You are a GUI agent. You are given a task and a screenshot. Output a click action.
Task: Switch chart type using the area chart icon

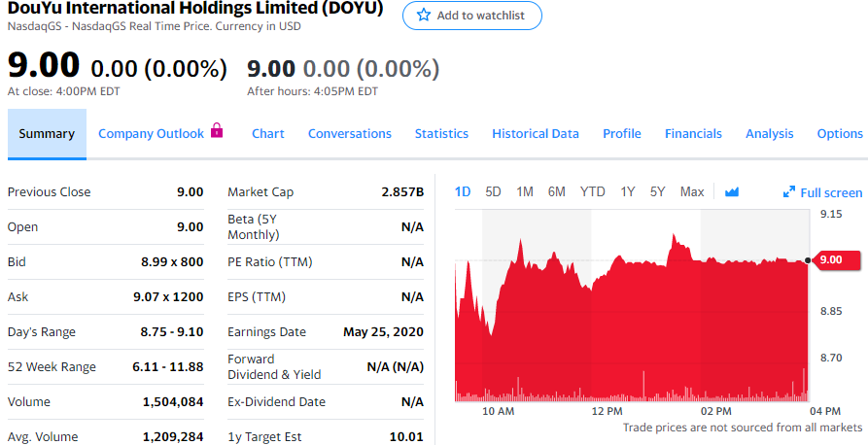732,192
